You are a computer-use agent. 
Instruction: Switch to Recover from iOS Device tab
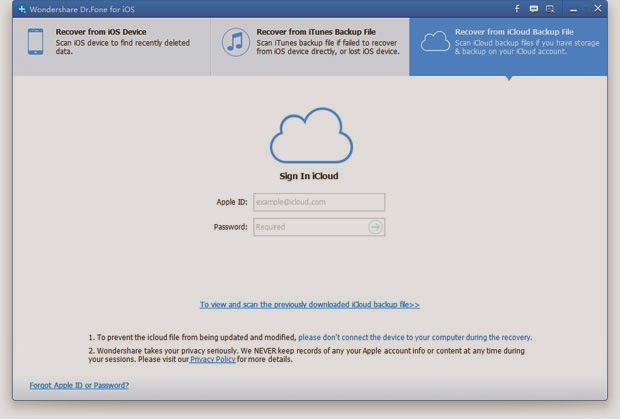(112, 47)
